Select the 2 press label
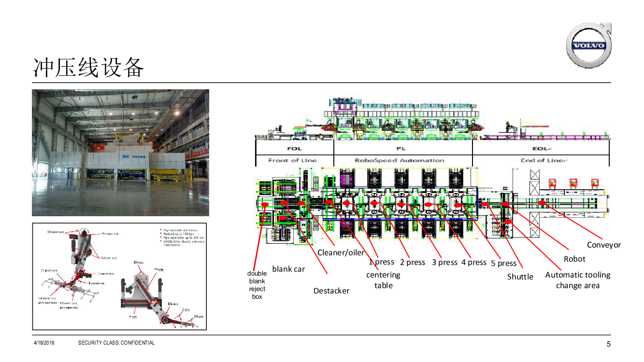 tap(413, 263)
